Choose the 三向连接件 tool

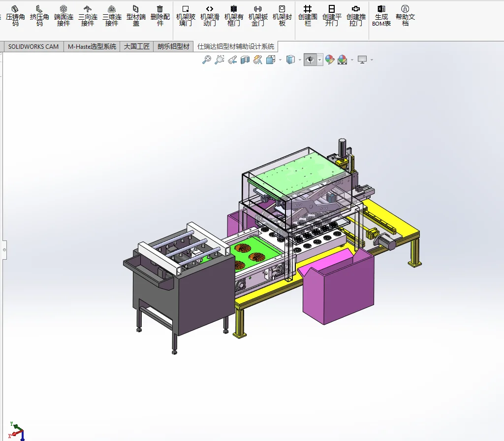[x=88, y=15]
